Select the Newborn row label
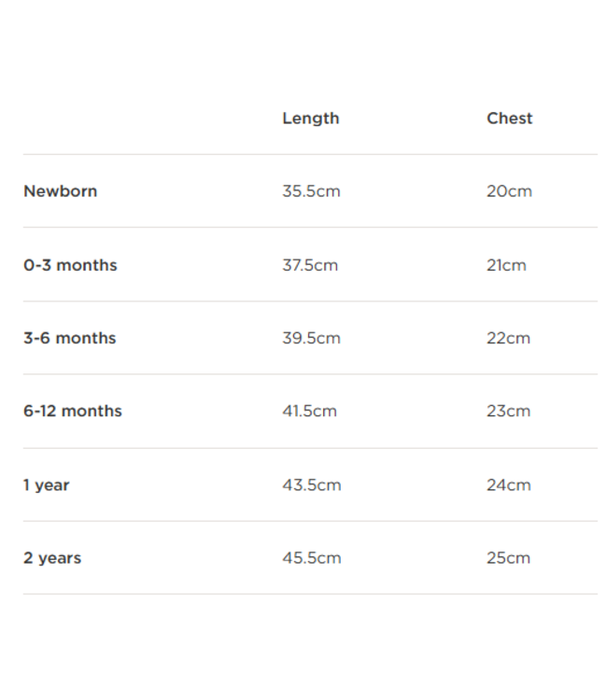The image size is (607, 700). (60, 191)
